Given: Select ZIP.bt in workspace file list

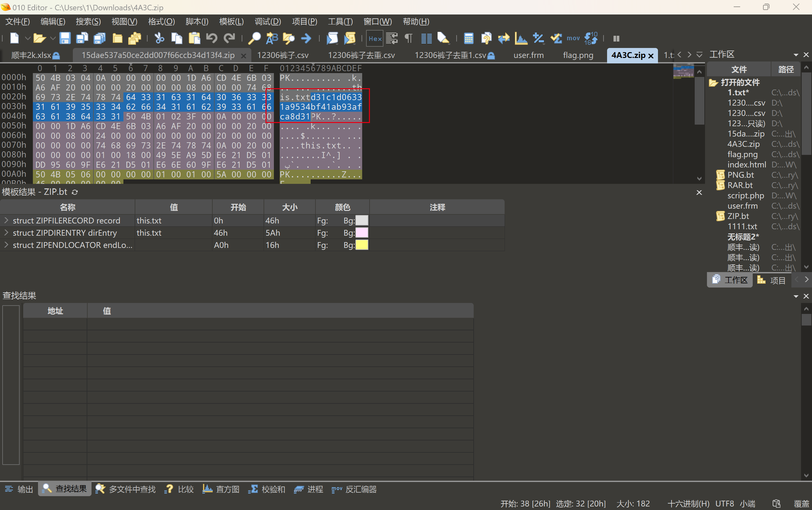Looking at the screenshot, I should click(x=738, y=216).
